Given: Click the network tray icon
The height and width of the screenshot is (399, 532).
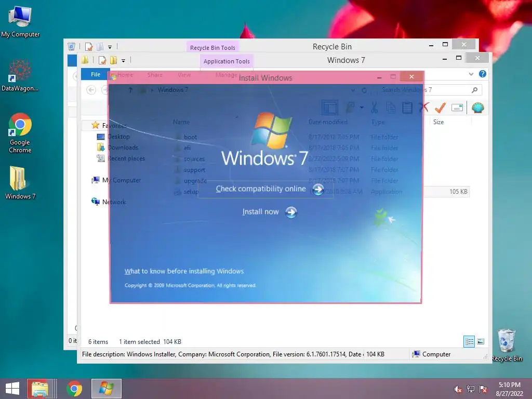Looking at the screenshot, I should pyautogui.click(x=471, y=389).
